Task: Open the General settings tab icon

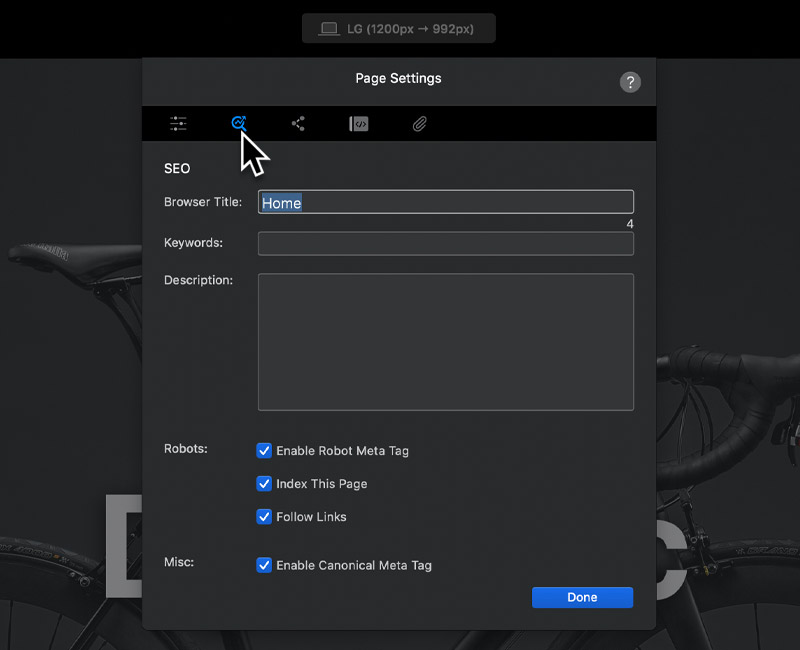Action: tap(178, 123)
